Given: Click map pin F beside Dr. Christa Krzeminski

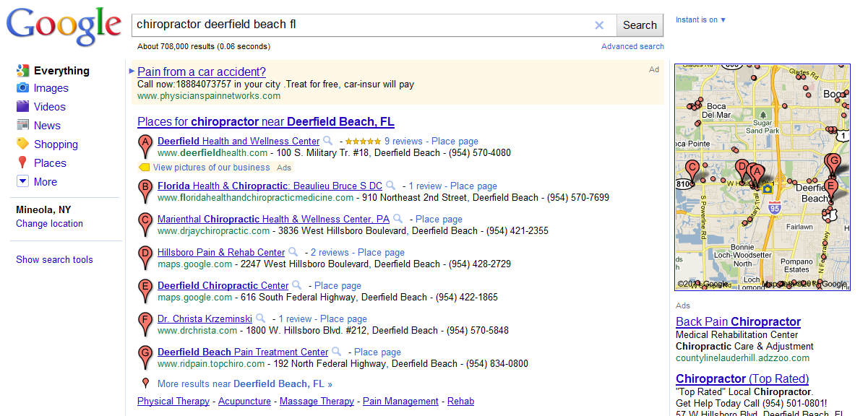Looking at the screenshot, I should coord(145,324).
